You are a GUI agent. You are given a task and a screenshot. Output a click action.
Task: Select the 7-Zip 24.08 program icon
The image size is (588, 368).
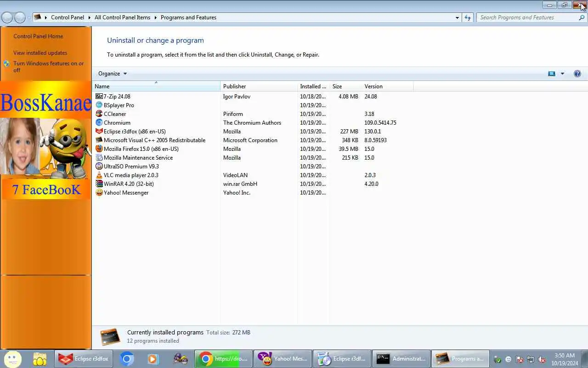(99, 97)
